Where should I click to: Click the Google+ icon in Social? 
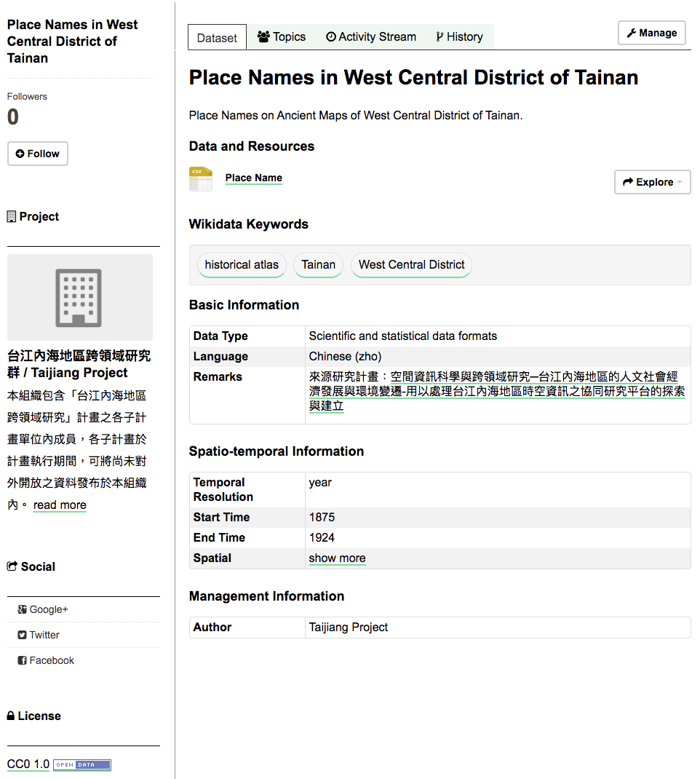click(23, 609)
